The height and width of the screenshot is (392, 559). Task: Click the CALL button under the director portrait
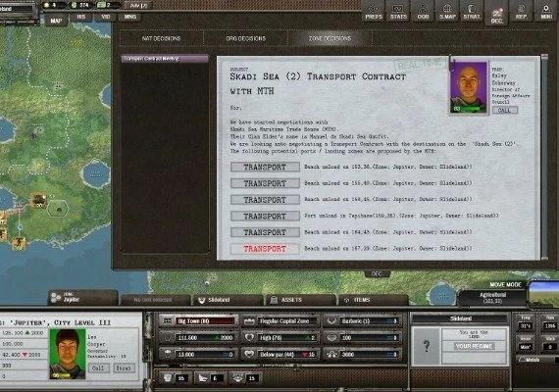point(504,110)
